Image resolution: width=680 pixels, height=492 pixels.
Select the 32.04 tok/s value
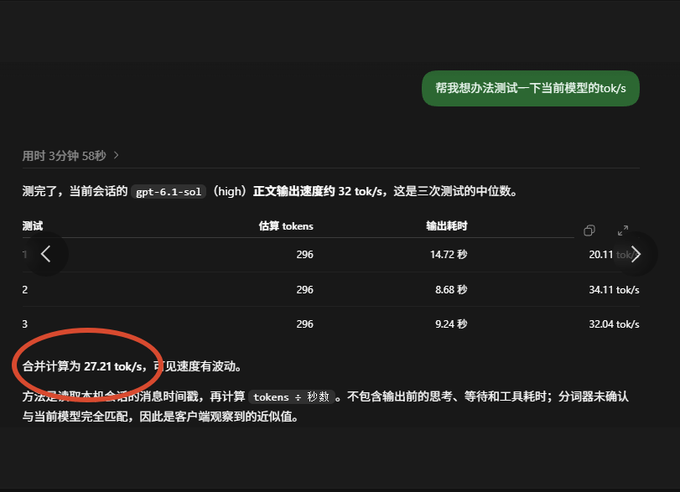point(614,324)
